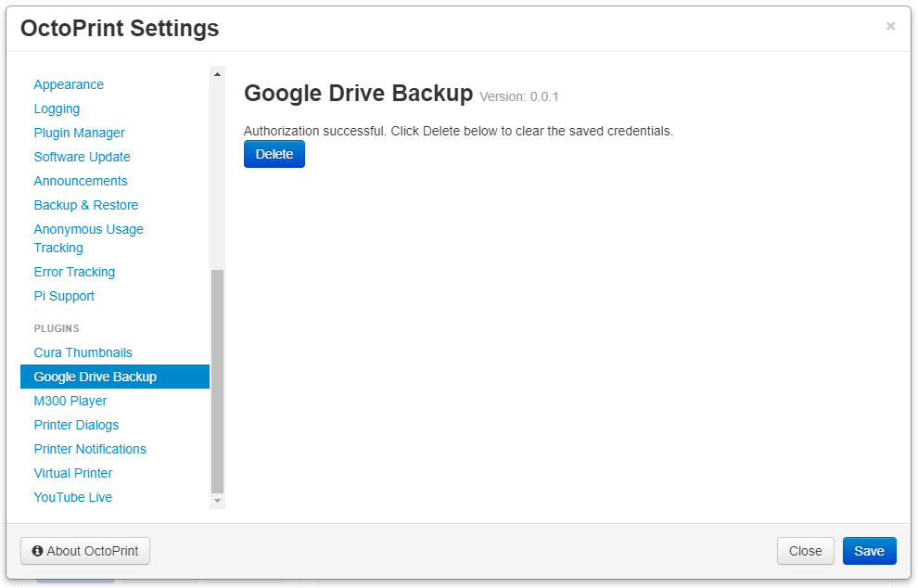Close settings dialog with the X icon
The image size is (918, 588).
pos(890,26)
